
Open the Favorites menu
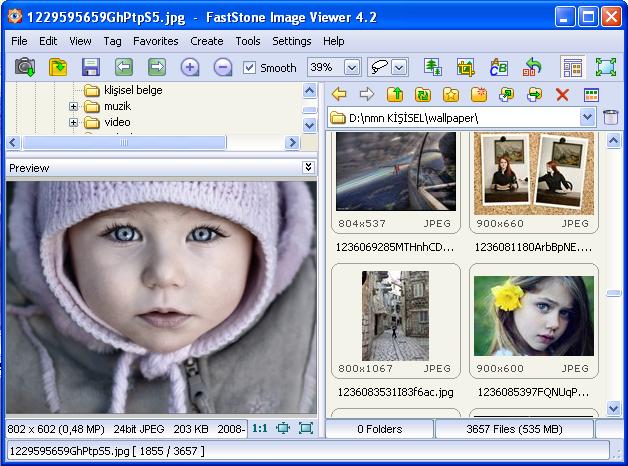coord(156,41)
